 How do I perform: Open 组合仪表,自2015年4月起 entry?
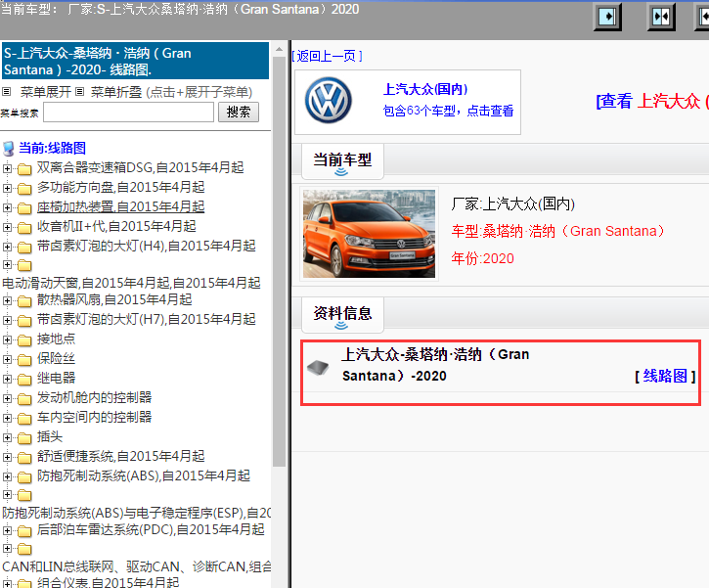[109, 582]
